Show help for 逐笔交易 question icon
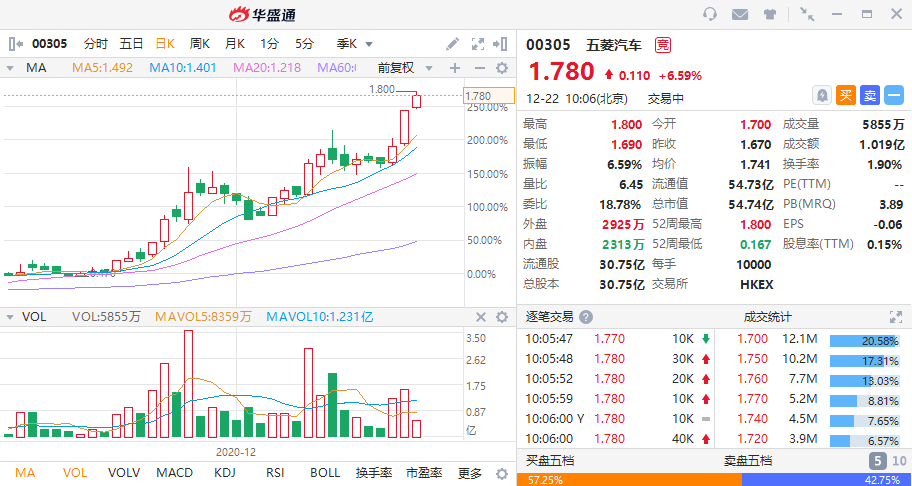Viewport: 912px width, 486px height. pyautogui.click(x=586, y=317)
